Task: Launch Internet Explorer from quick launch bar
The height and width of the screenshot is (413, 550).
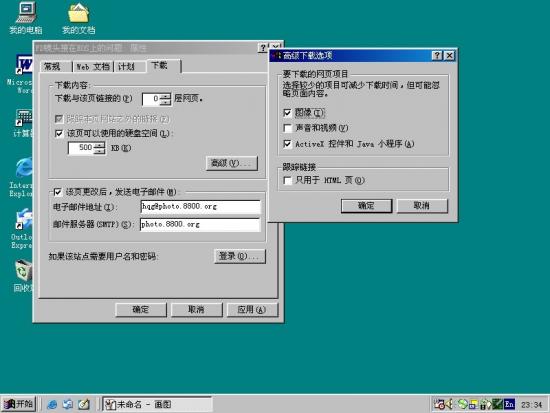Action: click(52, 404)
